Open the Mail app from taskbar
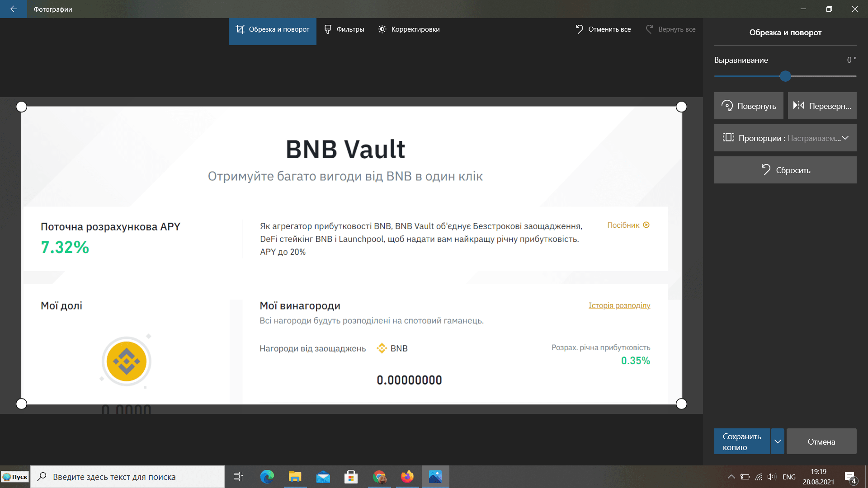 [323, 477]
